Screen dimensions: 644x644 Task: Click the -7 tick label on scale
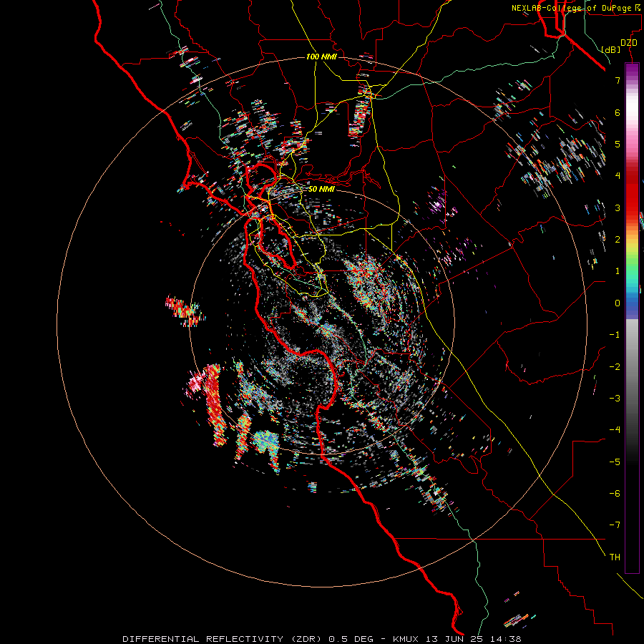[x=615, y=525]
